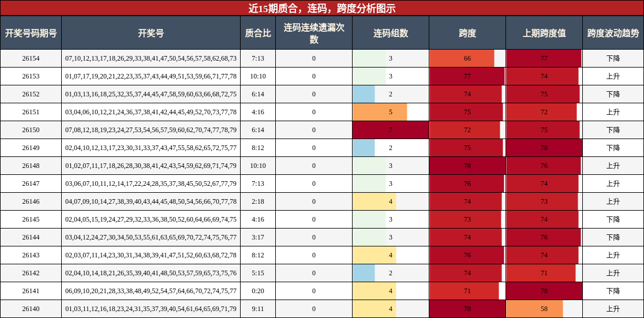Click the omission count 0 in row 26147
This screenshot has height=318, width=644.
[314, 184]
